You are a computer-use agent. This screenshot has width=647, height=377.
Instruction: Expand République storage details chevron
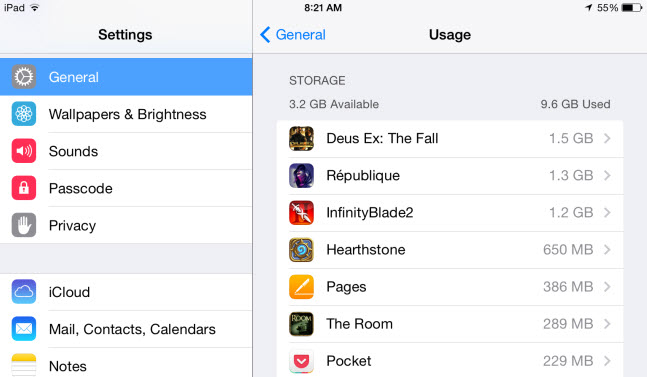tap(607, 175)
